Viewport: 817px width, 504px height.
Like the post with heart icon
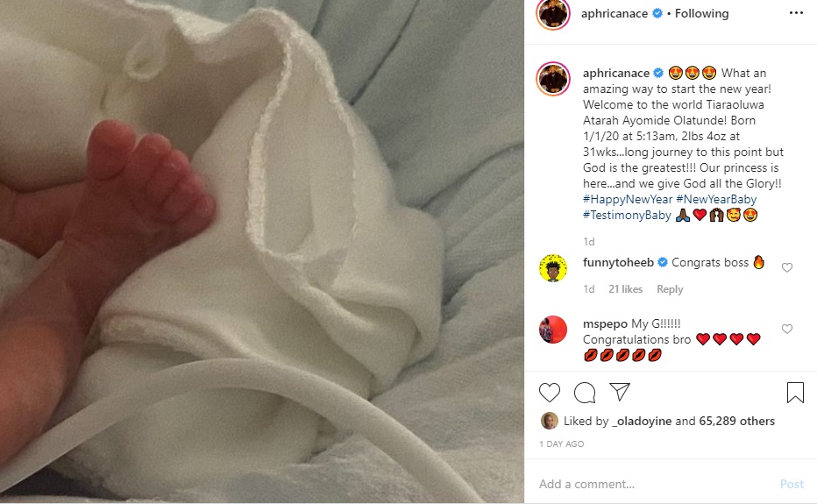coord(549,393)
